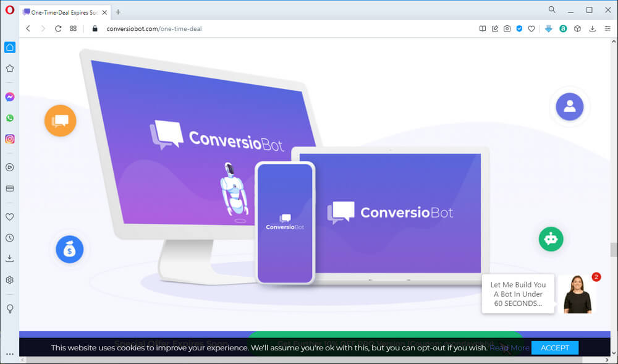The height and width of the screenshot is (364, 618).
Task: Click the Opera logo menu button
Action: pyautogui.click(x=9, y=10)
